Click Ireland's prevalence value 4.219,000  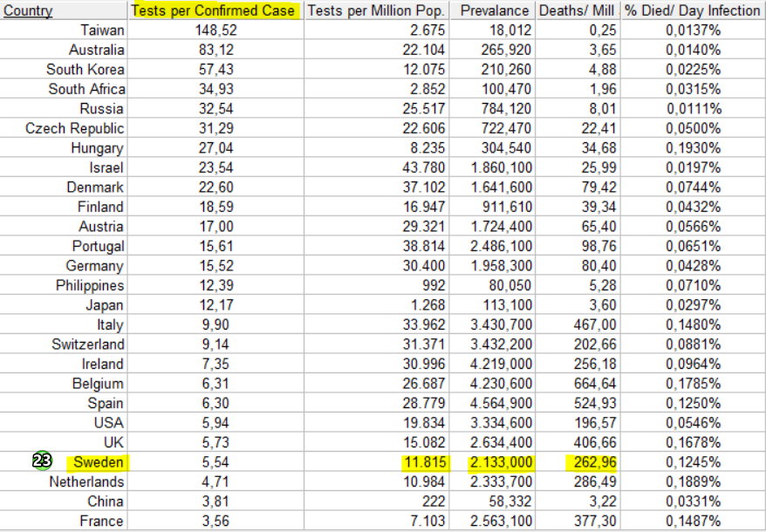[x=502, y=364]
